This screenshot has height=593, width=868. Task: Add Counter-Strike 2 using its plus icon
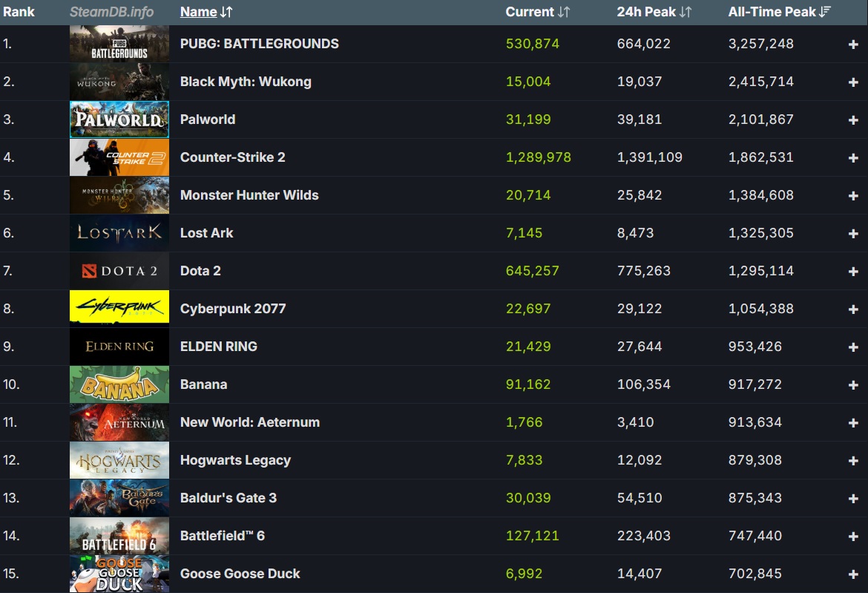point(852,158)
